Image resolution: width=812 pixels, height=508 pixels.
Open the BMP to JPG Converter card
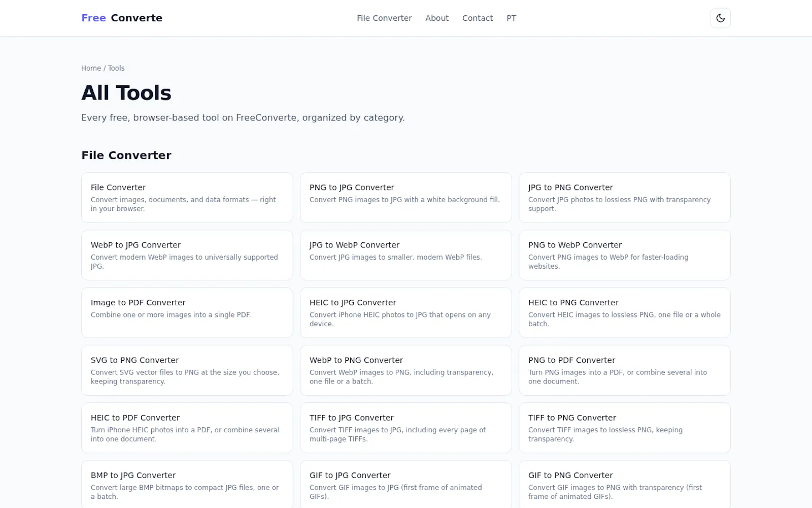[x=187, y=484]
